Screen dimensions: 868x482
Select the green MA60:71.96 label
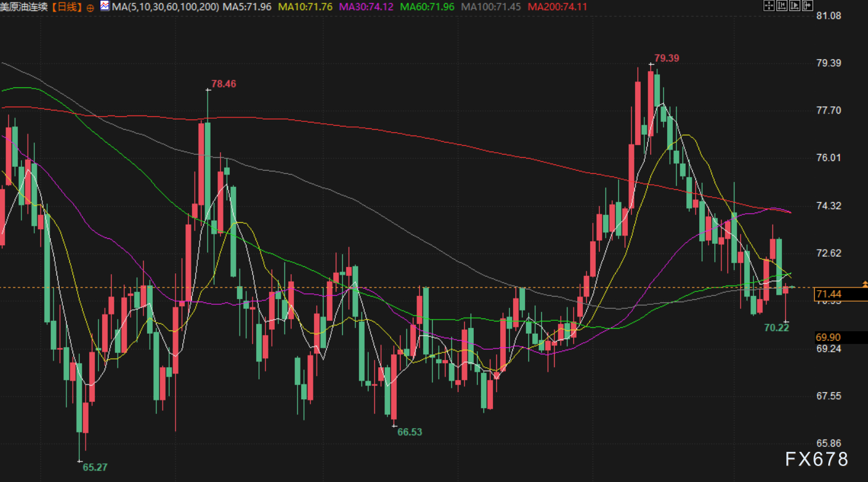click(x=427, y=7)
